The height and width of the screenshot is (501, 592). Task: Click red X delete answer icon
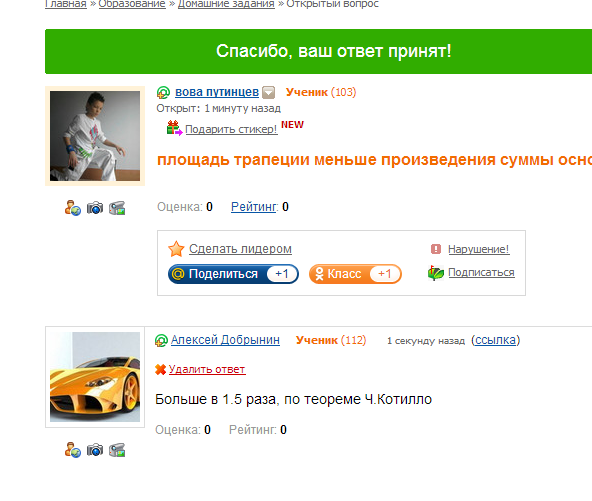(x=160, y=369)
